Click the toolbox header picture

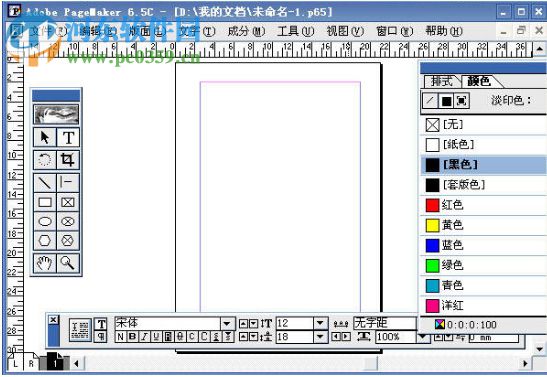[x=56, y=114]
